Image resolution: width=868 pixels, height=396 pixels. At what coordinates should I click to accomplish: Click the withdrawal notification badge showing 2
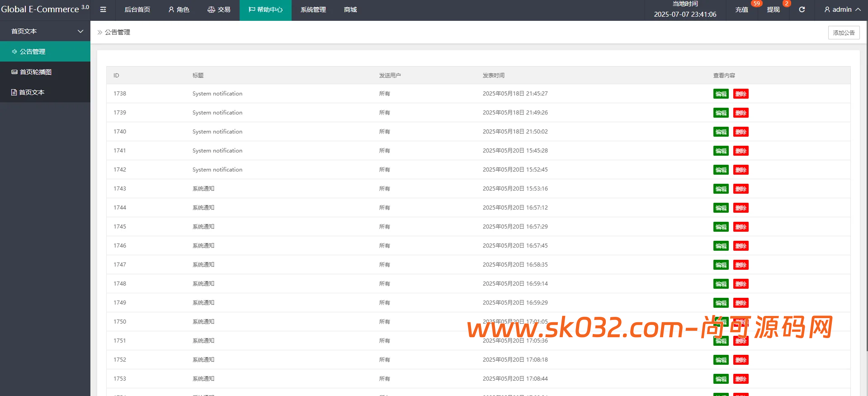point(787,4)
